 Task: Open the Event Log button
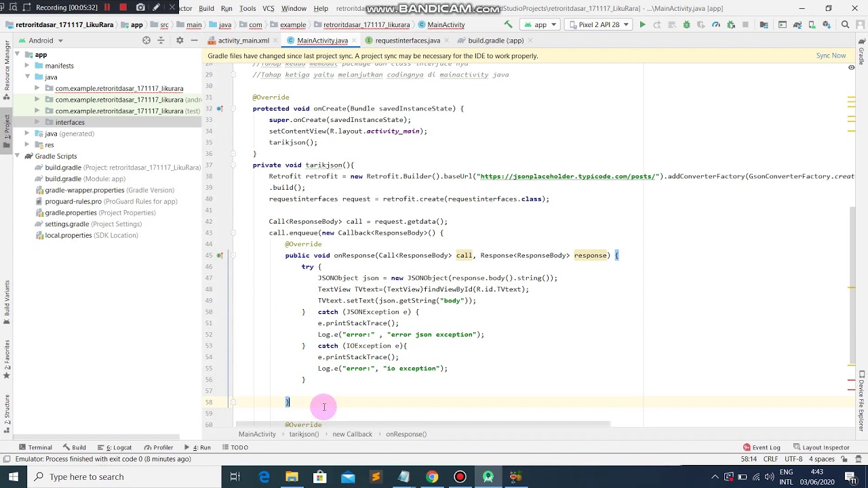pyautogui.click(x=762, y=447)
